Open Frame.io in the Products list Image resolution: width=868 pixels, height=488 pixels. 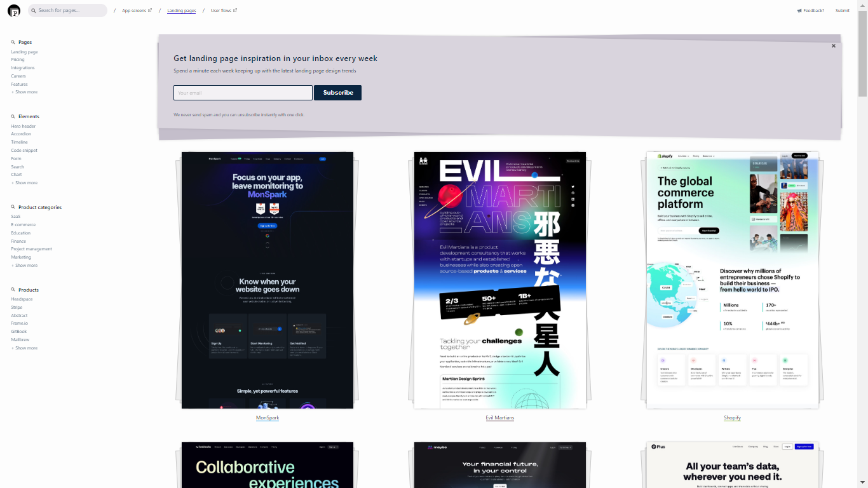click(19, 323)
